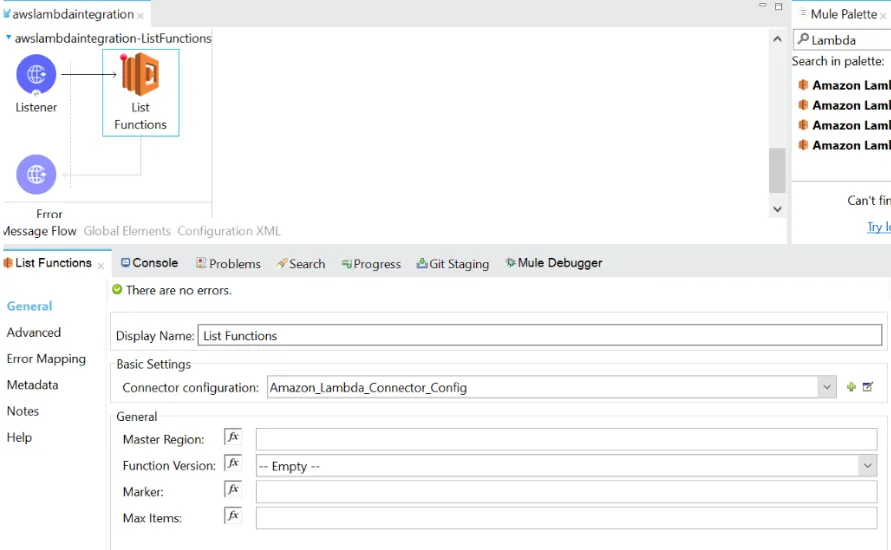Click the Master Region input field
891x550 pixels.
pyautogui.click(x=567, y=439)
